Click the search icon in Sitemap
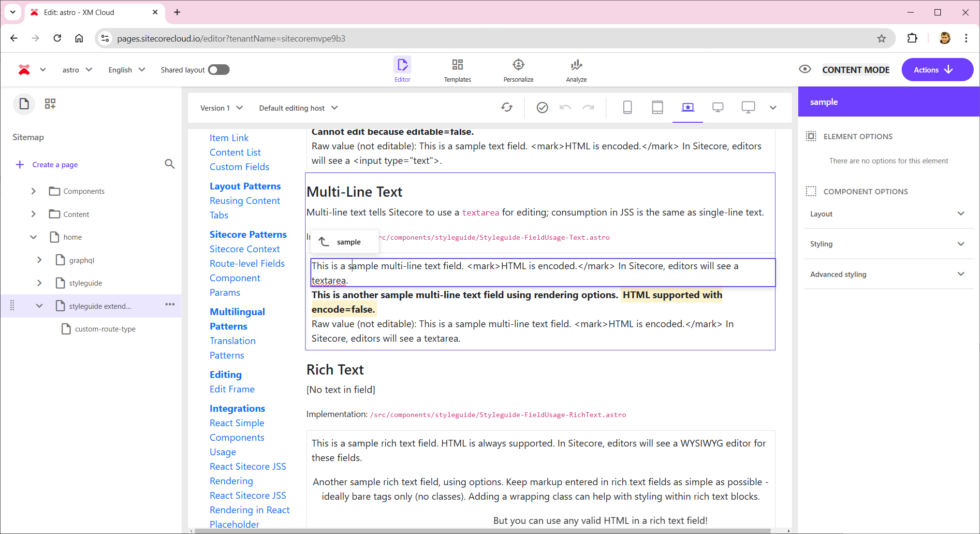Screen dimensions: 980x534 click(169, 164)
